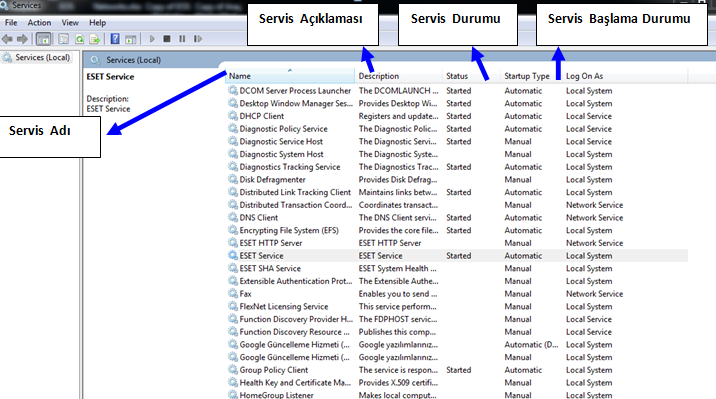Toggle the Show/Hide Action Pane toolbar icon
Viewport: 716px width, 399px height.
click(131, 39)
